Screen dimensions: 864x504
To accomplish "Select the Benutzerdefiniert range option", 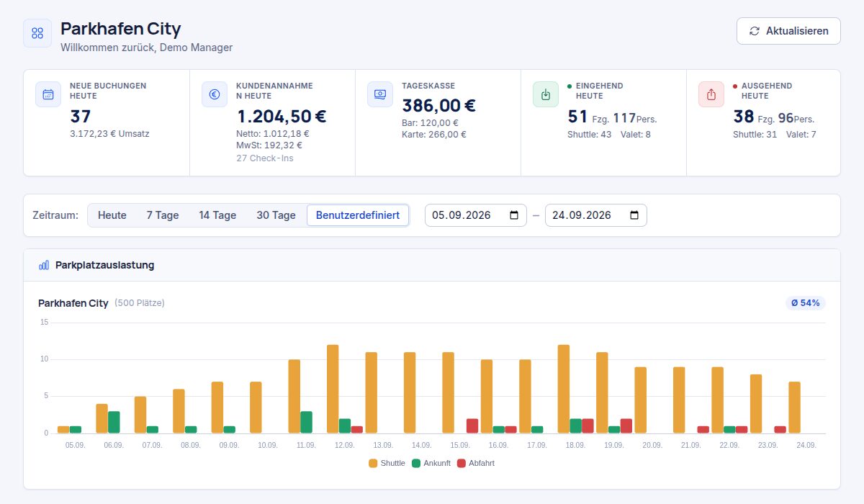I will [358, 215].
